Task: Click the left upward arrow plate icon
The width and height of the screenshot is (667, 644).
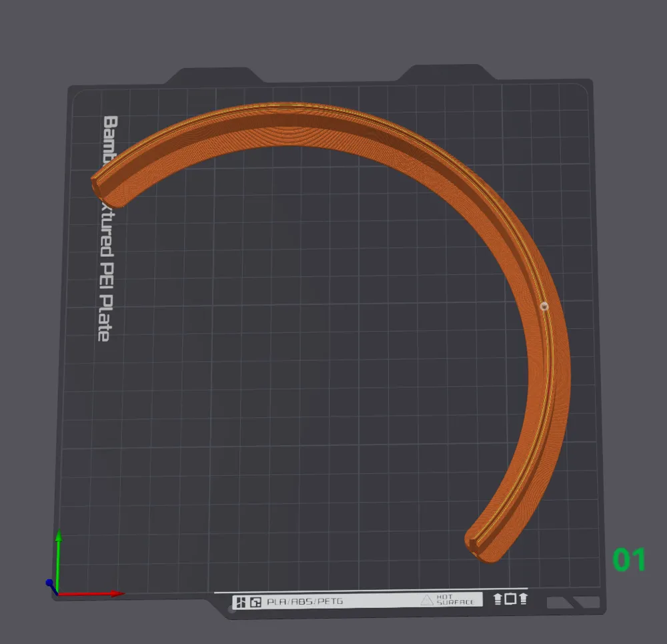Action: (498, 599)
